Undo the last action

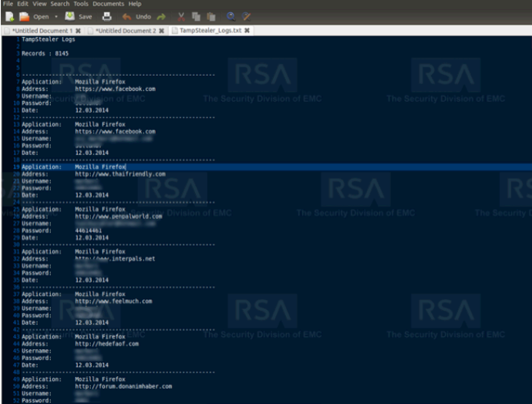tap(136, 16)
